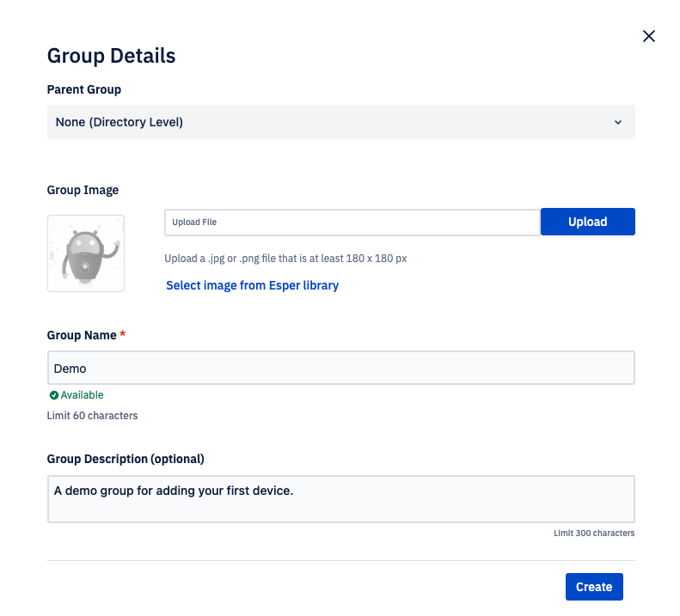Screen dimensions: 680x616
Task: Click the Create button
Action: pos(594,587)
